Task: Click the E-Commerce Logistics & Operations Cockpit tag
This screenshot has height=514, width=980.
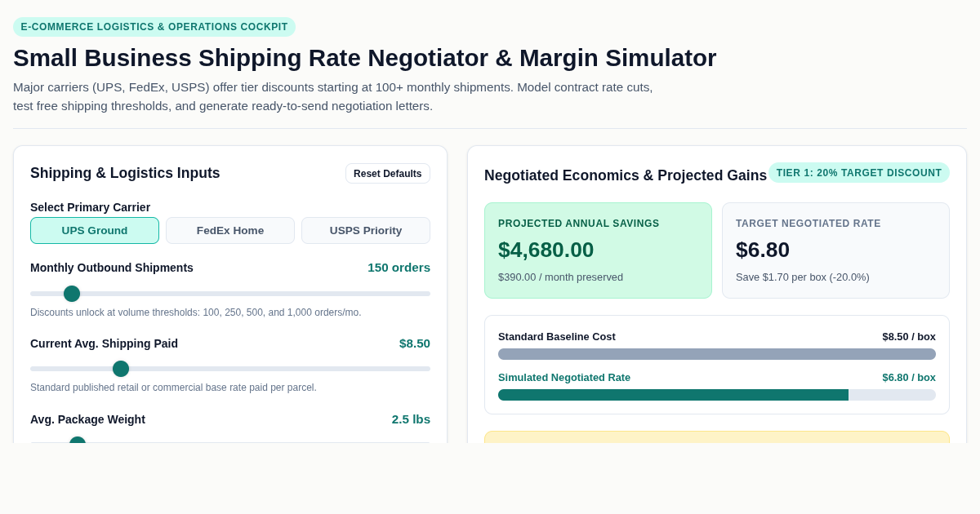Action: pyautogui.click(x=154, y=27)
